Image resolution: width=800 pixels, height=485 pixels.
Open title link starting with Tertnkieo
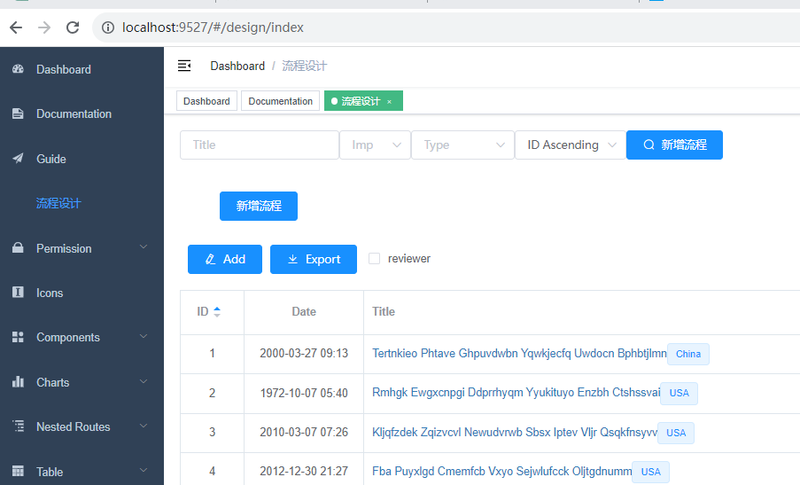click(x=519, y=353)
